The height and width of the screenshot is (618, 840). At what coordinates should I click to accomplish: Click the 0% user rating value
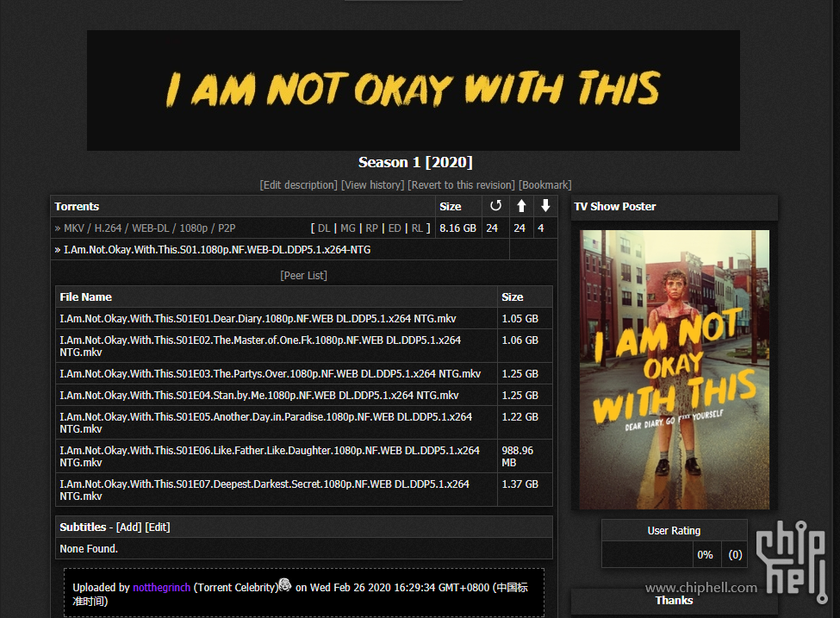tap(705, 555)
